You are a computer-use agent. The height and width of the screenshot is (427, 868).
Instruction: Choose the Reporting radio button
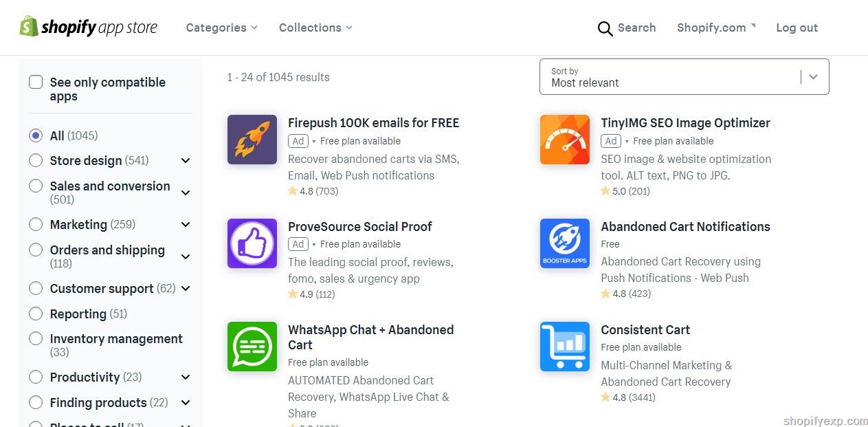point(36,314)
